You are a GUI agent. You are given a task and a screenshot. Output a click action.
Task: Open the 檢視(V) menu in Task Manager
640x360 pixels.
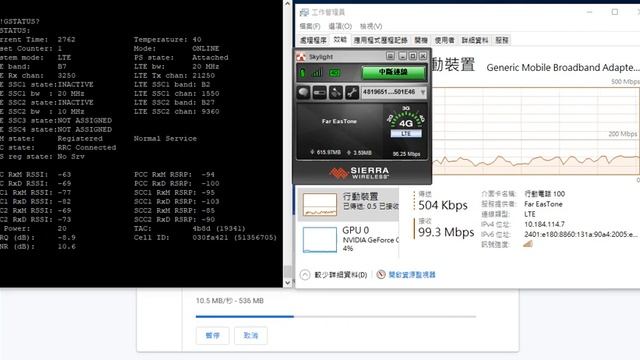371,26
